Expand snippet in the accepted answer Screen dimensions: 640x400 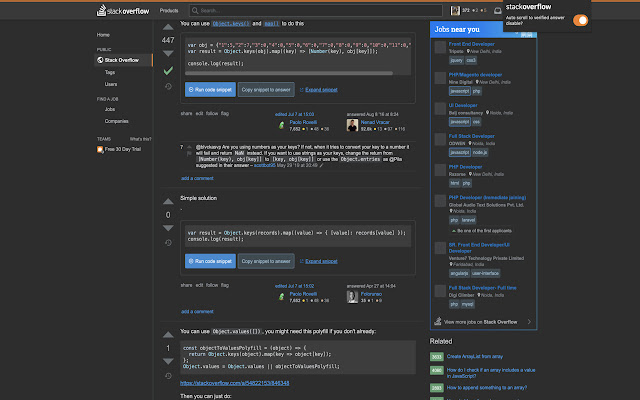(318, 90)
